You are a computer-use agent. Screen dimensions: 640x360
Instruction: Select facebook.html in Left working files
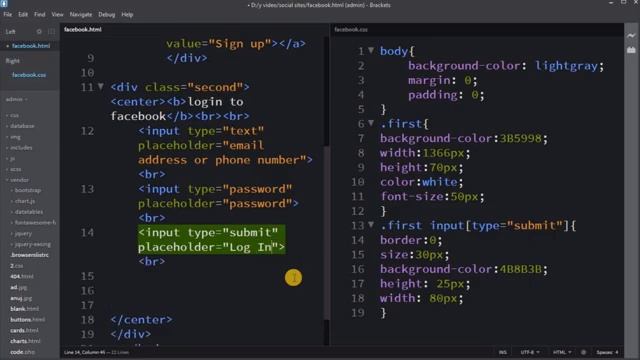(x=31, y=46)
